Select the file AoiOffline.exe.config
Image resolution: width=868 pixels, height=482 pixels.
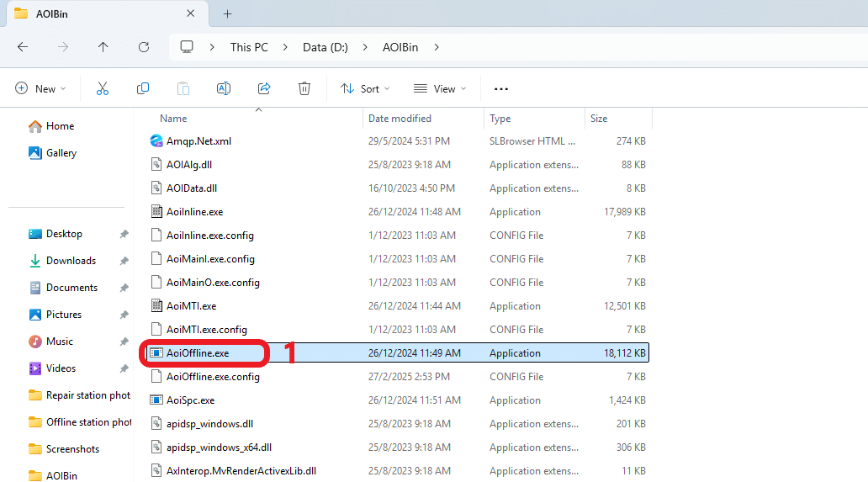[x=213, y=377]
